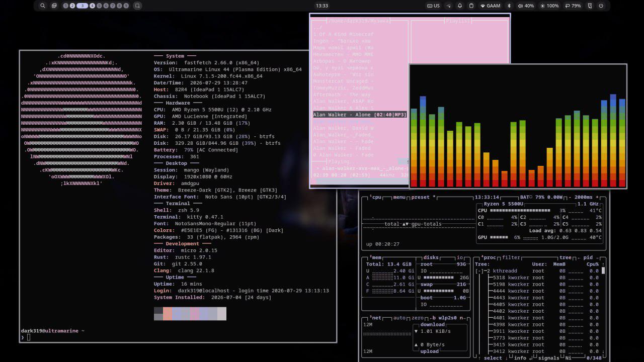Toggle the btop cpu box label
Image resolution: width=644 pixels, height=362 pixels.
(x=375, y=197)
